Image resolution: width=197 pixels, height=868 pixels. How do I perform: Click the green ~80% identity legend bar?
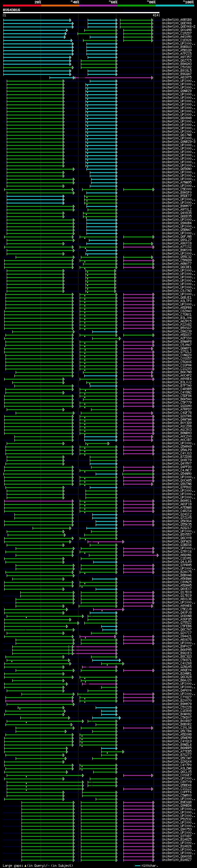tap(137, 6)
